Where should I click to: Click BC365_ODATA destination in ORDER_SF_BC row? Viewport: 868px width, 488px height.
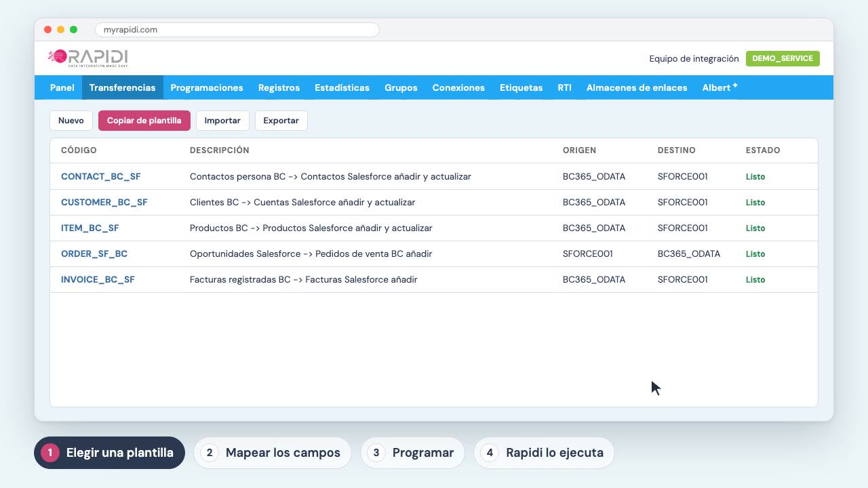point(689,253)
